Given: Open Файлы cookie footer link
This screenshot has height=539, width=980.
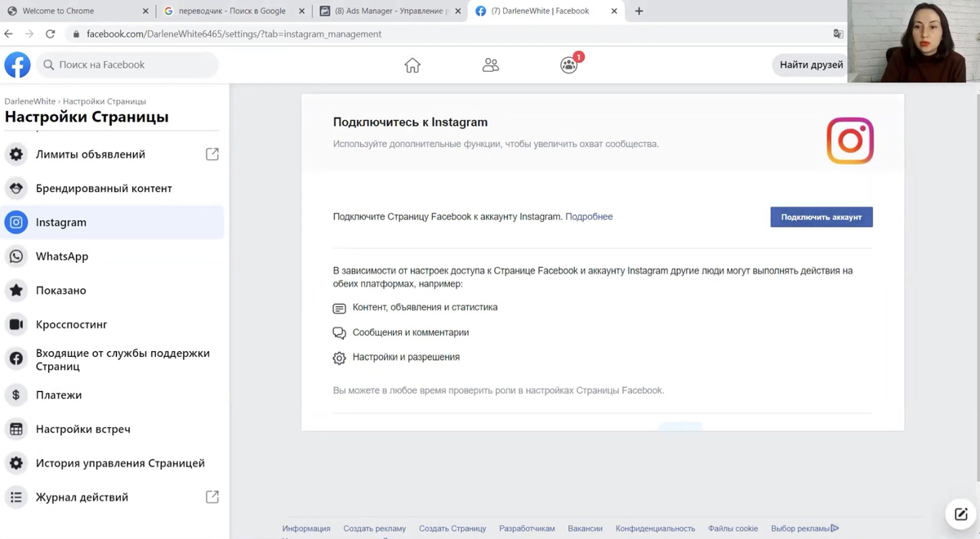Looking at the screenshot, I should [x=733, y=528].
